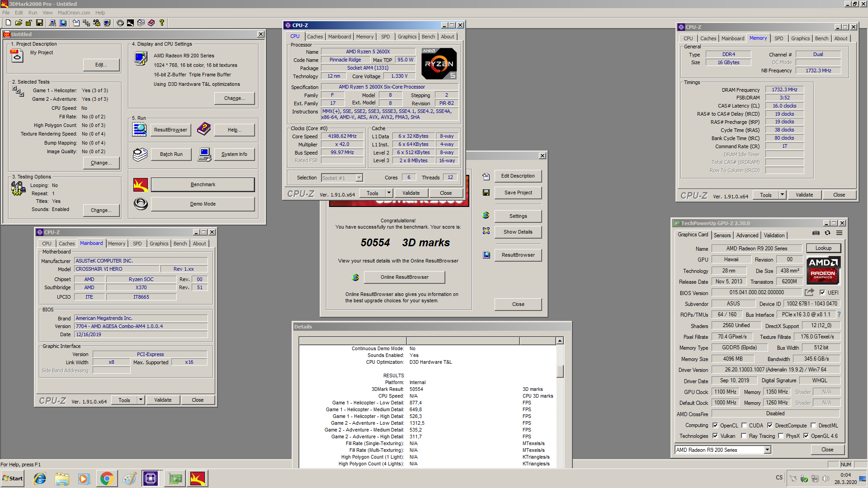The width and height of the screenshot is (868, 488).
Task: Click the Demo Mode button
Action: click(203, 204)
